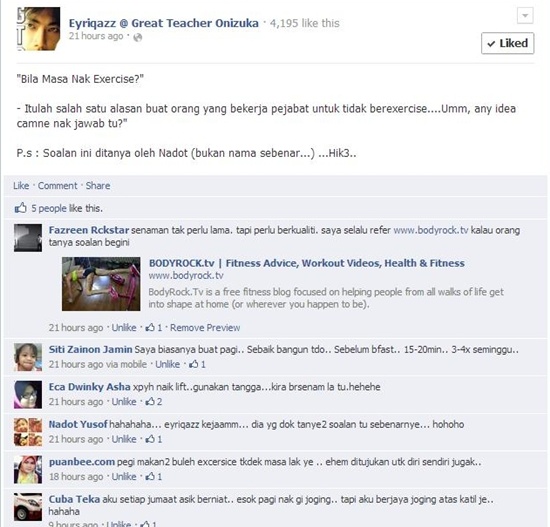
Task: Click the Comment action under the post
Action: coord(58,186)
